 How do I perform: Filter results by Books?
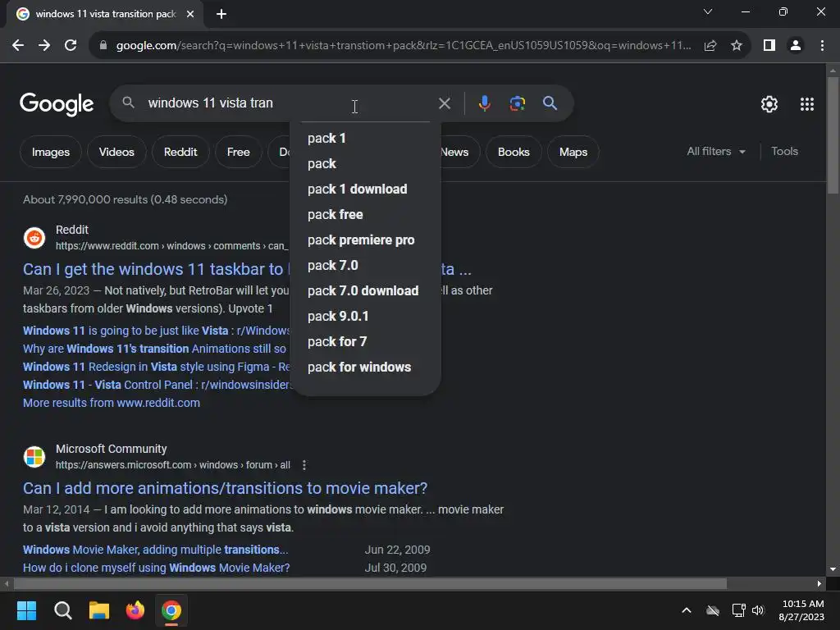(x=514, y=152)
